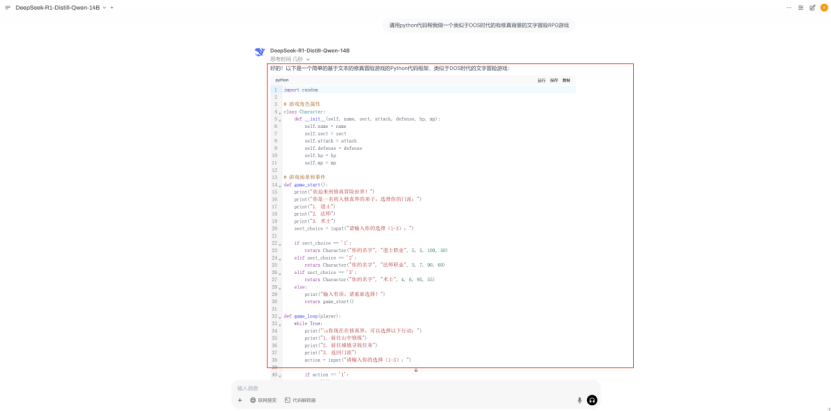Fold the def game_loop function block

click(280, 317)
